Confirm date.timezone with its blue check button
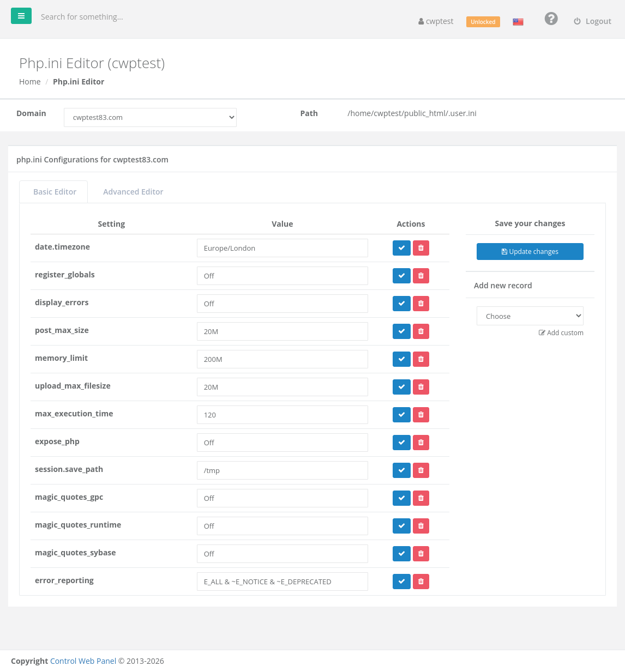625x672 pixels. (401, 248)
